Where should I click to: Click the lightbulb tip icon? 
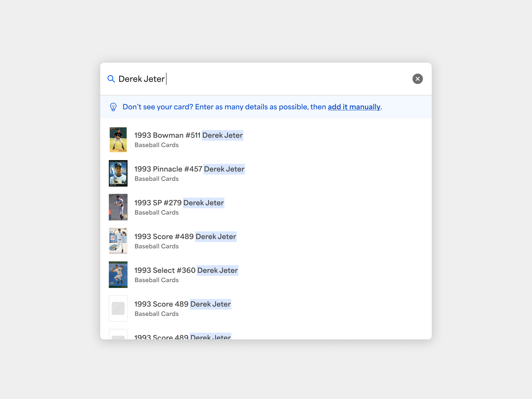pyautogui.click(x=113, y=107)
